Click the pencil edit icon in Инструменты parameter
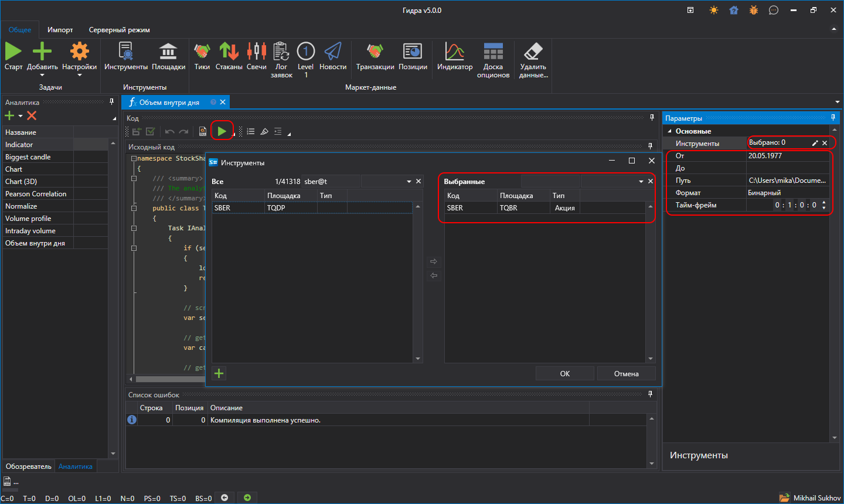 point(815,143)
